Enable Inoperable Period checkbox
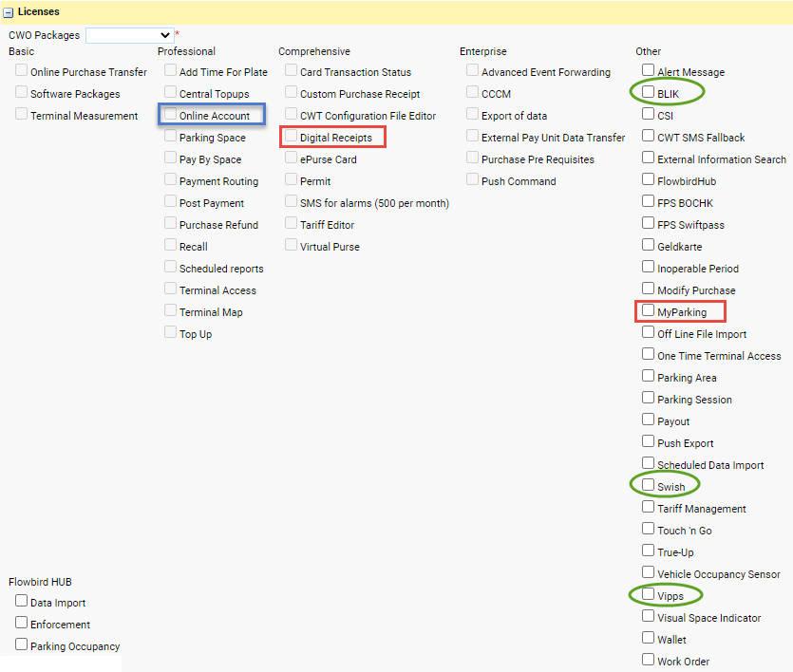This screenshot has height=672, width=793. click(x=648, y=267)
